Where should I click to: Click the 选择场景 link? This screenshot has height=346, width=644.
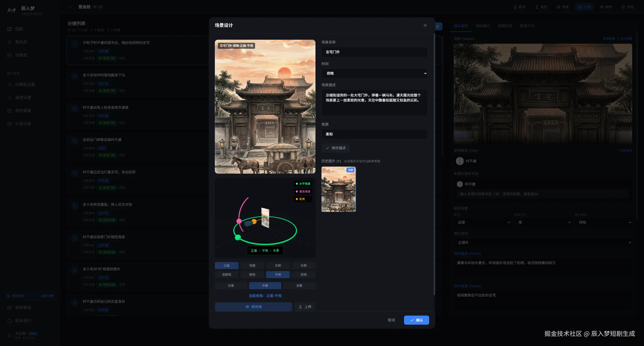tap(609, 39)
